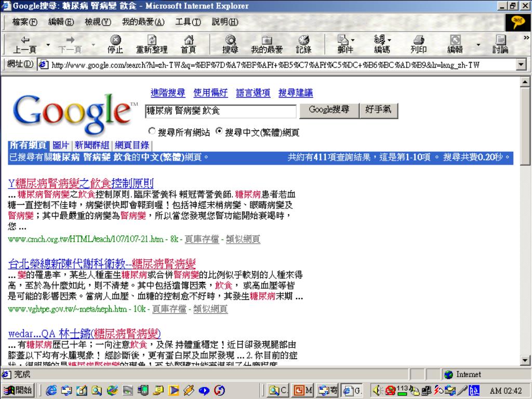The height and width of the screenshot is (399, 532).
Task: Open result 台北榮總新陳代謝科衛教
Action: (102, 263)
